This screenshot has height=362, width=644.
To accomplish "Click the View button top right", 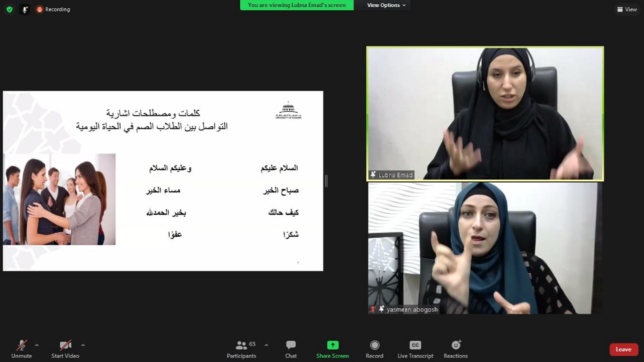I will click(x=628, y=9).
